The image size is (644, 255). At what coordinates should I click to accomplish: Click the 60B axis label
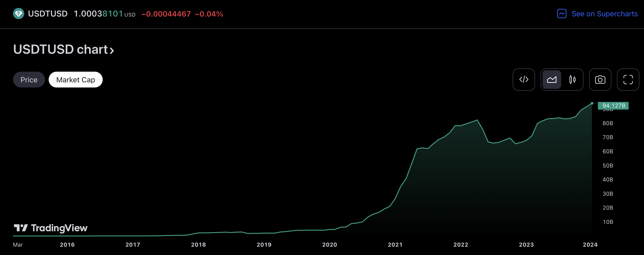coord(608,151)
